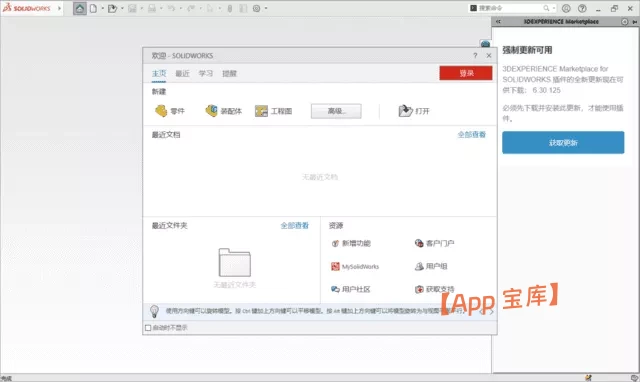Open dropdown arrow next to Options gear
This screenshot has height=382, width=640.
tap(266, 8)
